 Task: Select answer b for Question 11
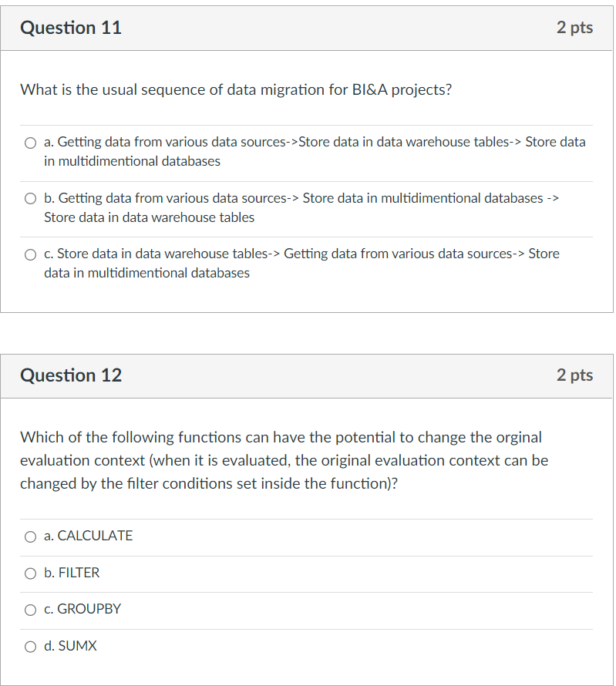coord(29,198)
